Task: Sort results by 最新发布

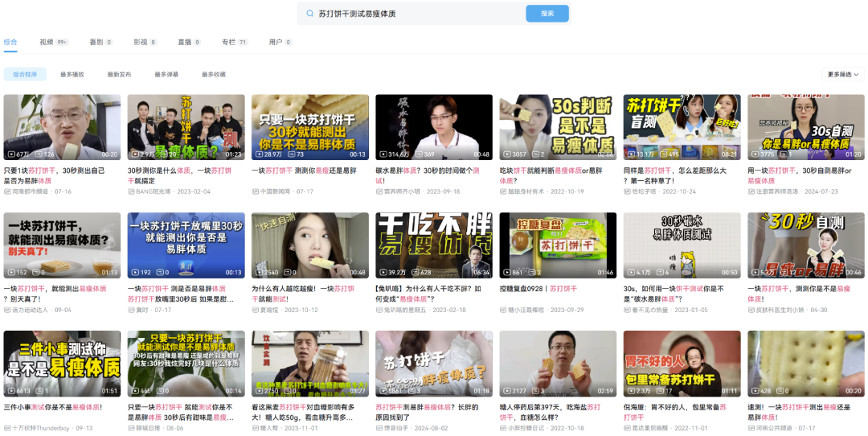Action: point(119,74)
